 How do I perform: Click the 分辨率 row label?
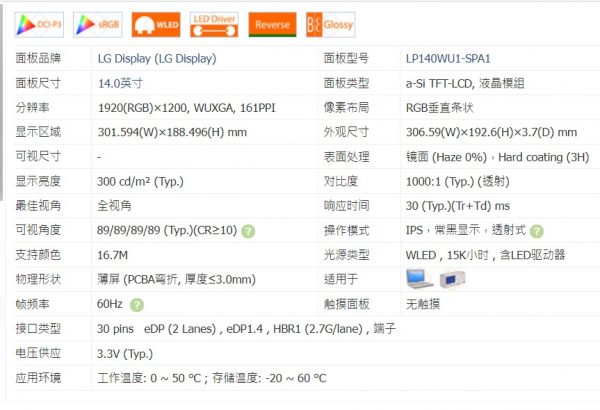click(32, 108)
